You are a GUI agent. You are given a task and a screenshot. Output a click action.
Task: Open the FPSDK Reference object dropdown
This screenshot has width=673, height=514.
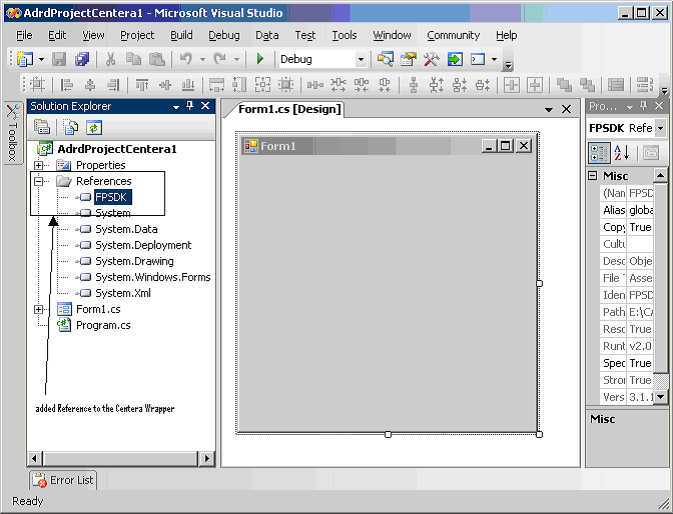661,128
